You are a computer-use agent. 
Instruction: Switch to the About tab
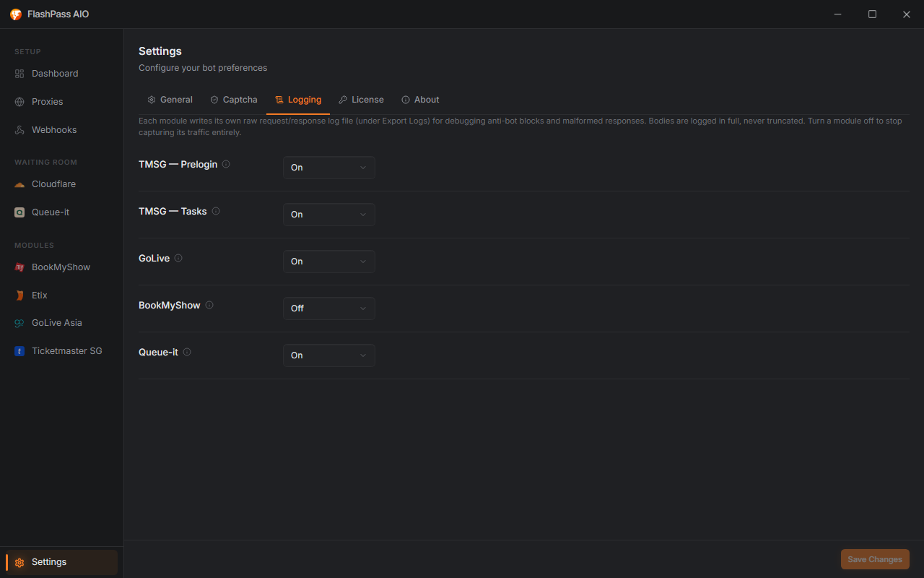[x=420, y=100]
